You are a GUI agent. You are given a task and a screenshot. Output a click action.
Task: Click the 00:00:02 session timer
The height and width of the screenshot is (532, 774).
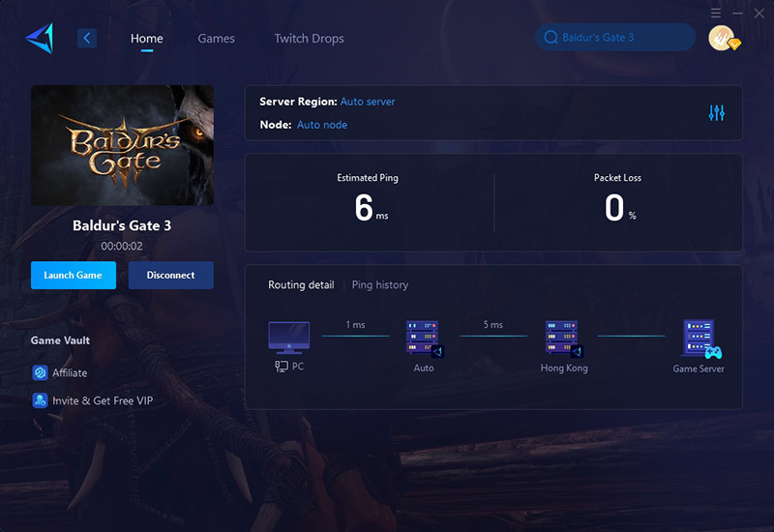[122, 246]
